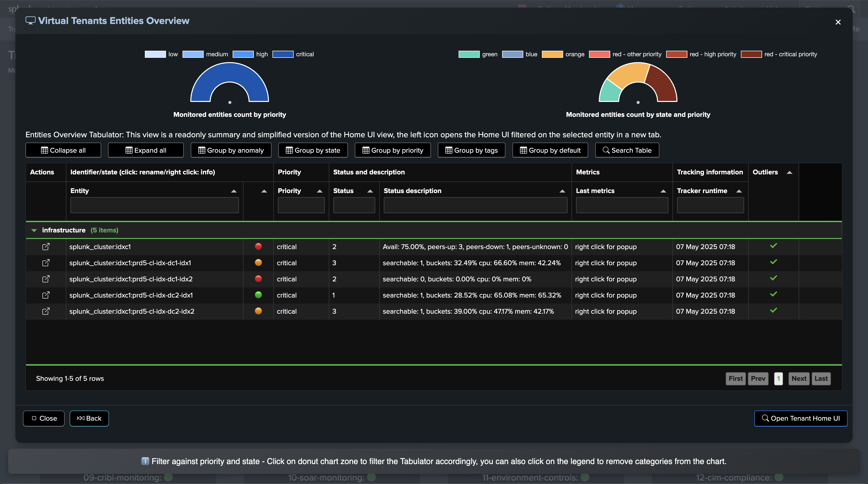Click outliers checkmark for prd5-cl-idx-dc2-idx1 row
868x484 pixels.
(774, 294)
